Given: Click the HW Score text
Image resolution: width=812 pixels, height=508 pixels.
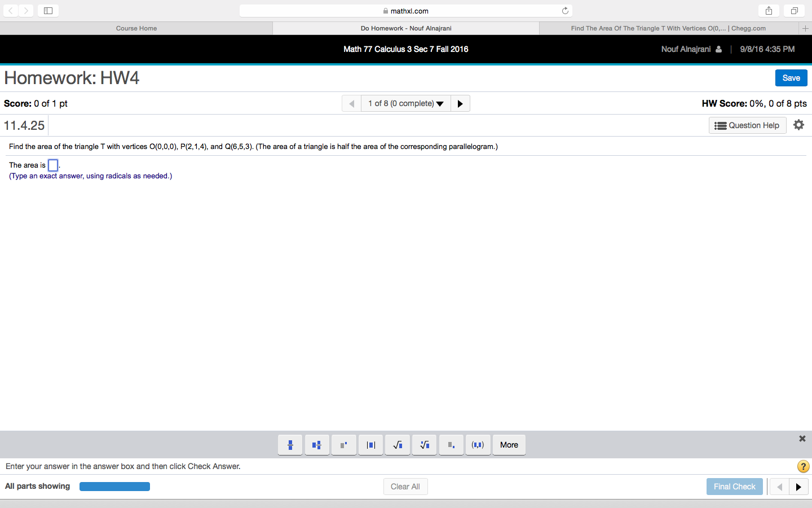Looking at the screenshot, I should [x=754, y=103].
